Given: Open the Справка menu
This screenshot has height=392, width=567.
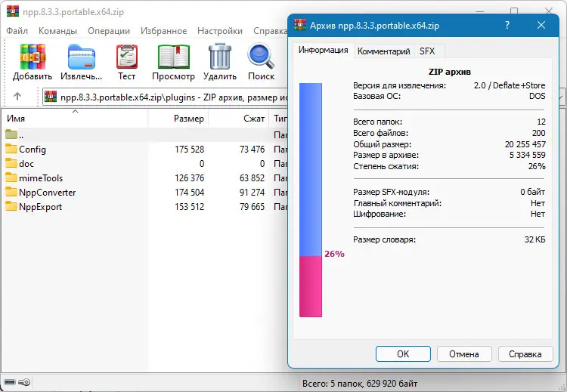Looking at the screenshot, I should (270, 31).
